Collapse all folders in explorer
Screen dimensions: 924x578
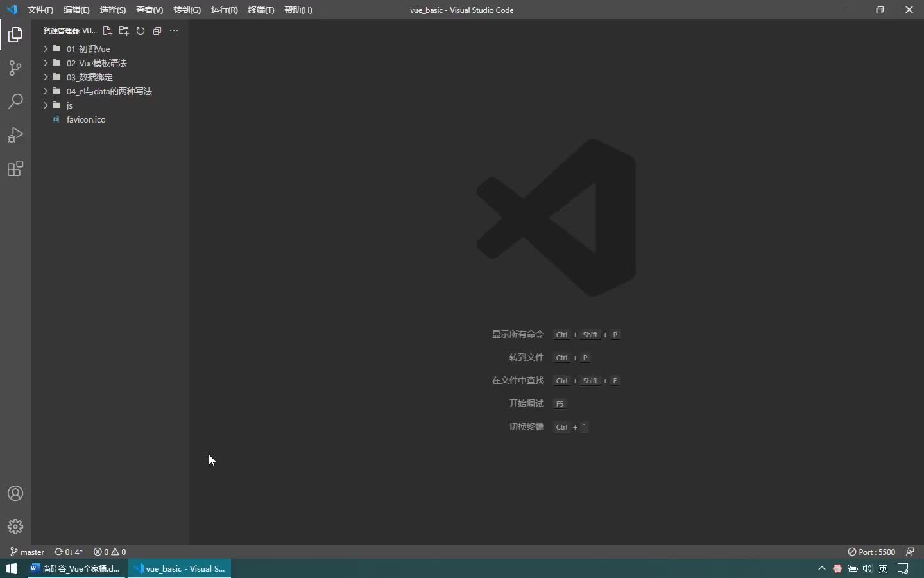coord(157,31)
